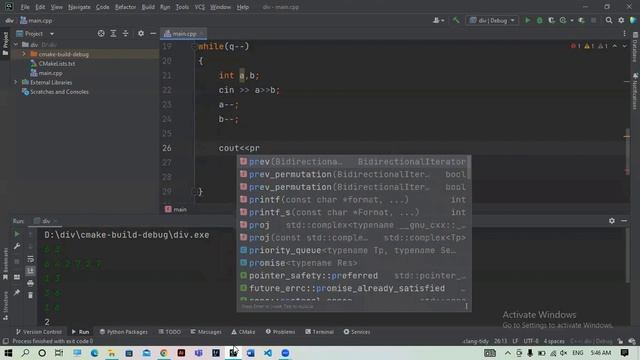Open the div | Debug configuration dropdown

pyautogui.click(x=492, y=20)
